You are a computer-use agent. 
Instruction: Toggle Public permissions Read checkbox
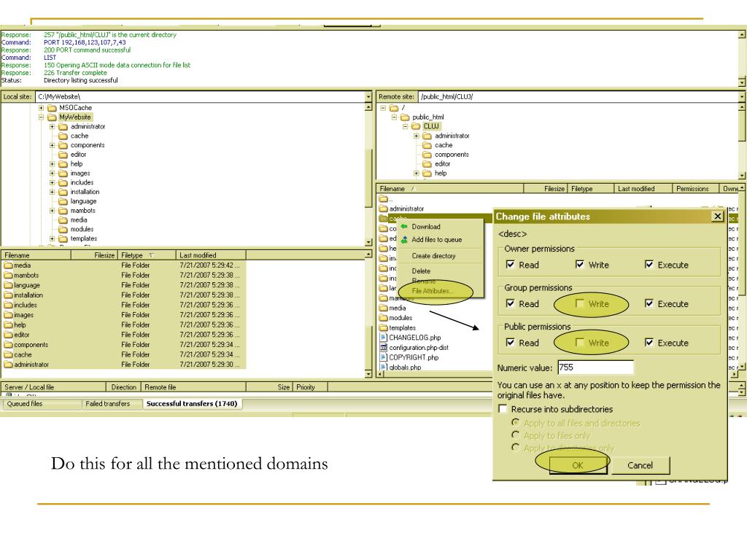pos(510,343)
